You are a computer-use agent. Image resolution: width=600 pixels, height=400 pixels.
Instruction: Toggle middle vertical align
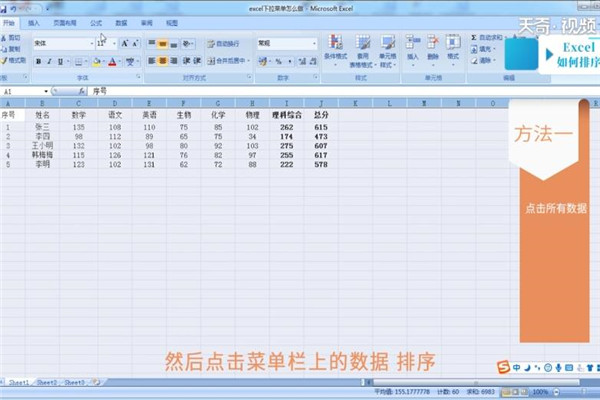[x=163, y=43]
